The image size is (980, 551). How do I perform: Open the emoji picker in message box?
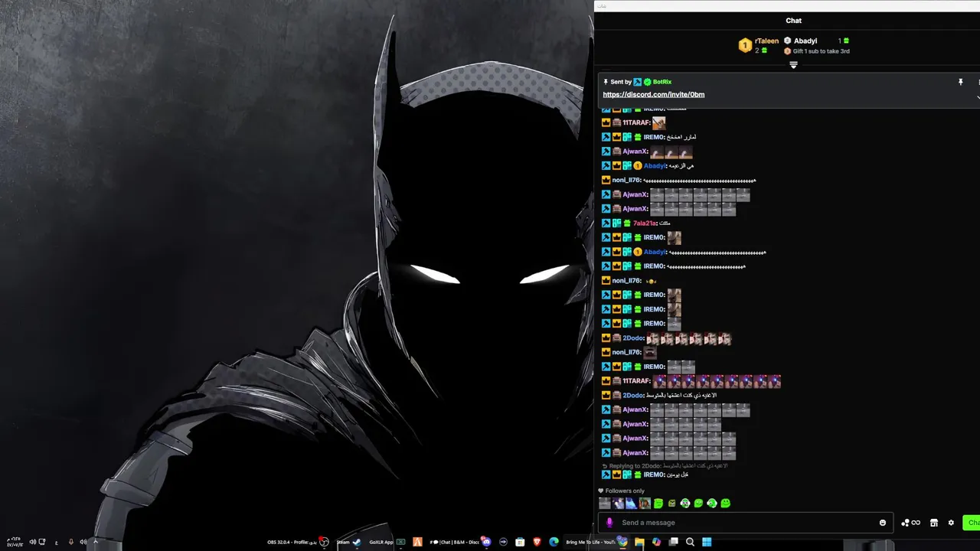(883, 523)
